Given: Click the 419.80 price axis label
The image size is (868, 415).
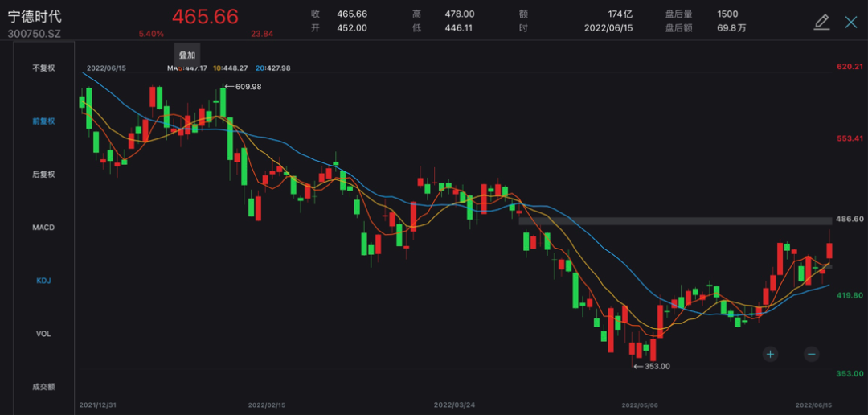Looking at the screenshot, I should click(x=850, y=295).
